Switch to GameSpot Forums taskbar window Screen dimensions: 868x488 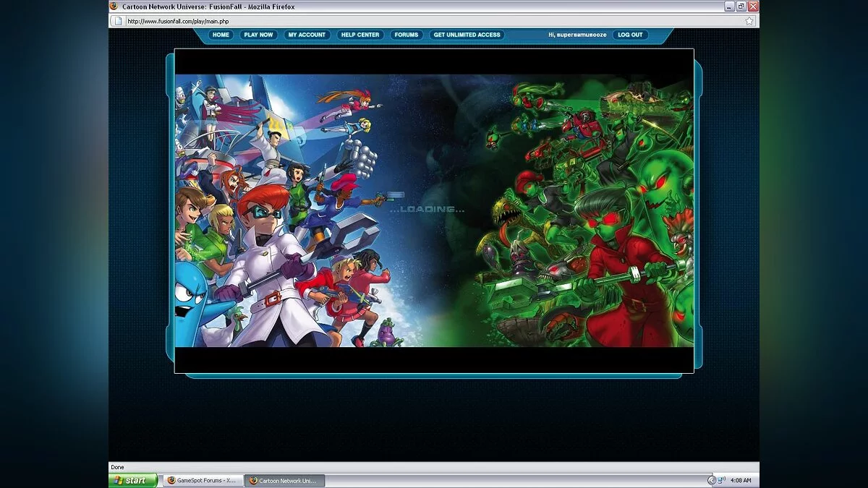click(203, 480)
